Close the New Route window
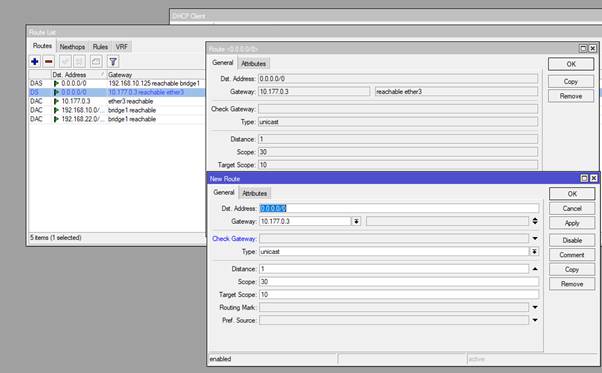602x373 pixels. coord(594,178)
